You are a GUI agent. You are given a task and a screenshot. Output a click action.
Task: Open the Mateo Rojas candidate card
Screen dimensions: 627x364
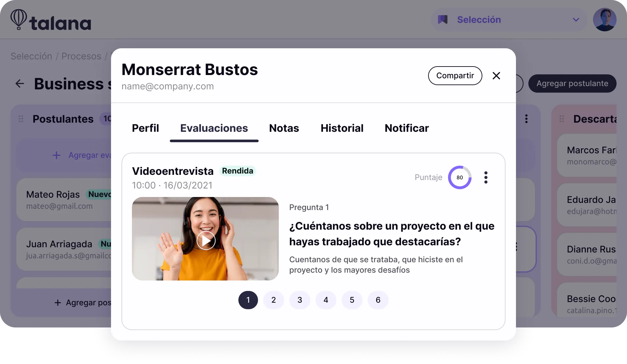64,200
